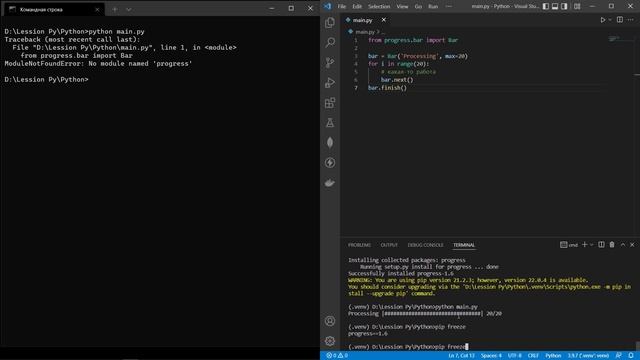Click the 'from progress.bar import Bar' code line
Screen dimensions: 640x360
(413, 40)
